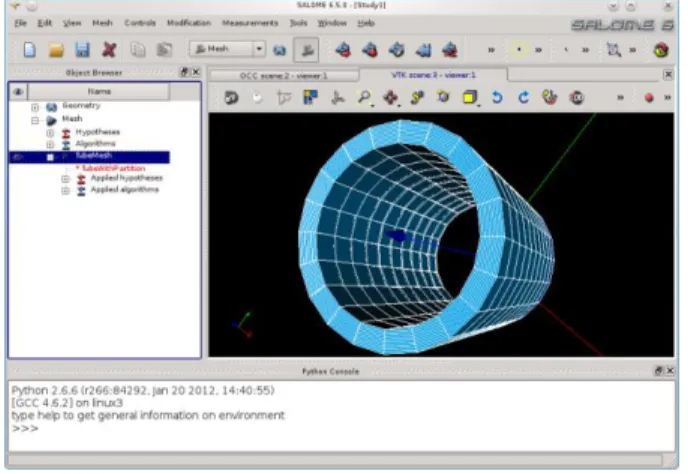The height and width of the screenshot is (474, 688).
Task: Click the yellow highlighted dot toolbar icon
Action: pos(519,50)
